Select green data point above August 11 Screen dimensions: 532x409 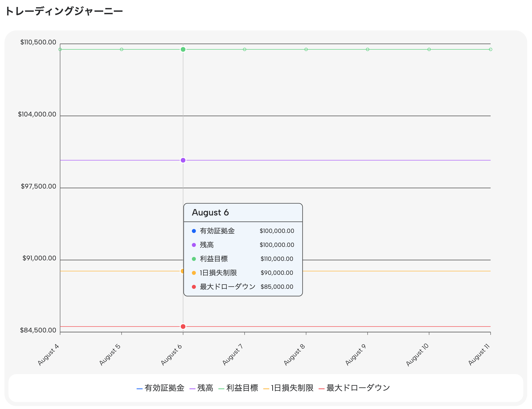click(490, 49)
